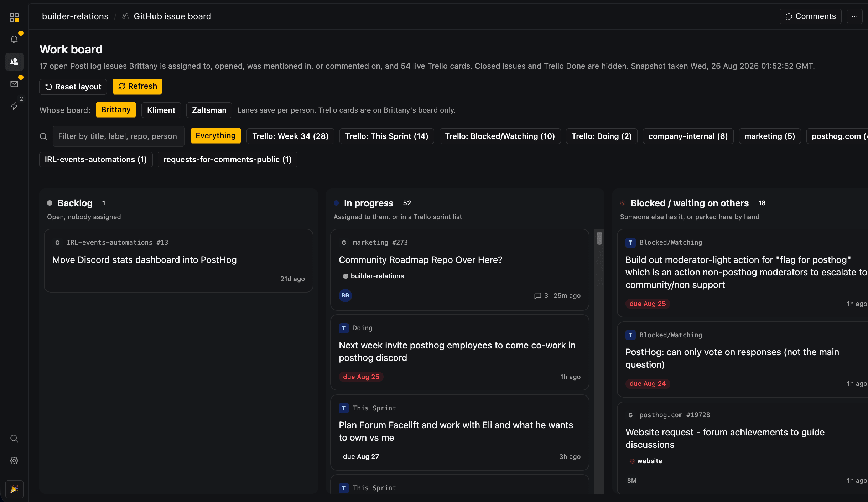Focus the filter by title, label, repo field
Viewport: 868px width, 502px height.
point(119,136)
